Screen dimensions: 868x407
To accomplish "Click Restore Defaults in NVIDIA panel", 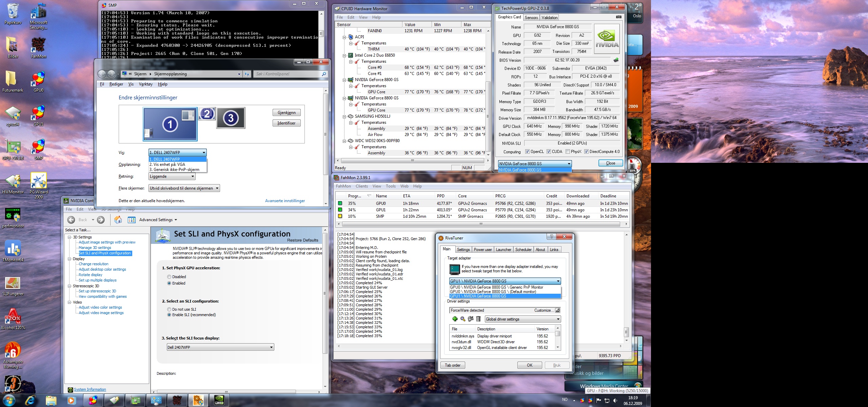I will (x=302, y=240).
